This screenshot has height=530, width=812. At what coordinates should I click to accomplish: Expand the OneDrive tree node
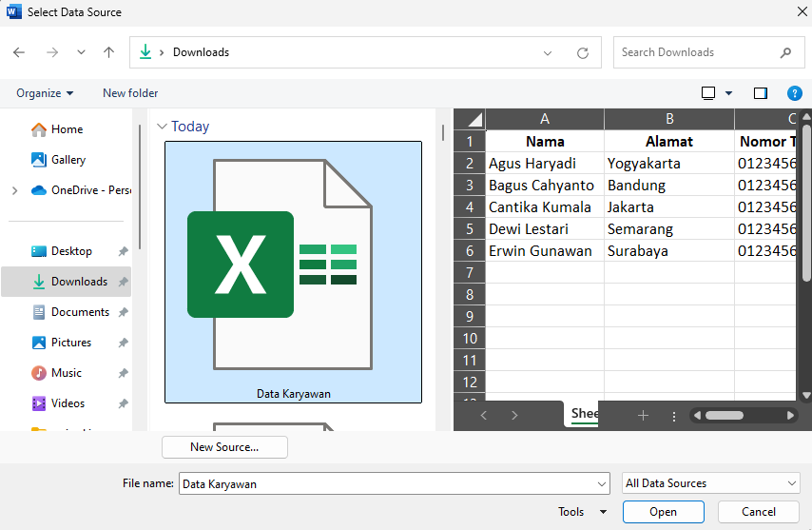coord(14,190)
